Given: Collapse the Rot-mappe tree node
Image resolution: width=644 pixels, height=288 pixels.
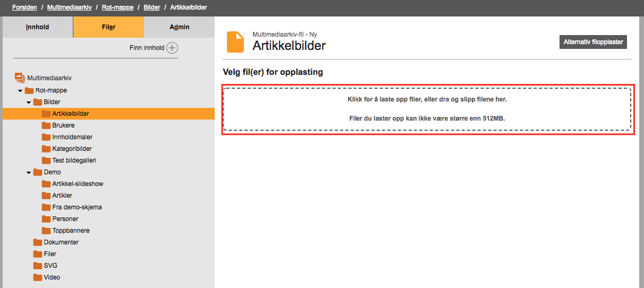Looking at the screenshot, I should tap(20, 91).
